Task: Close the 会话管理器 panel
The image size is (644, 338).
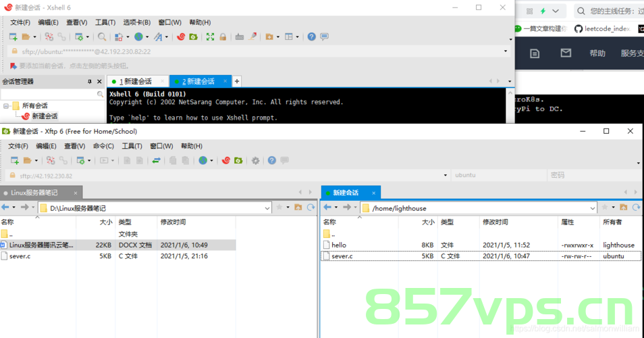Action: (99, 82)
